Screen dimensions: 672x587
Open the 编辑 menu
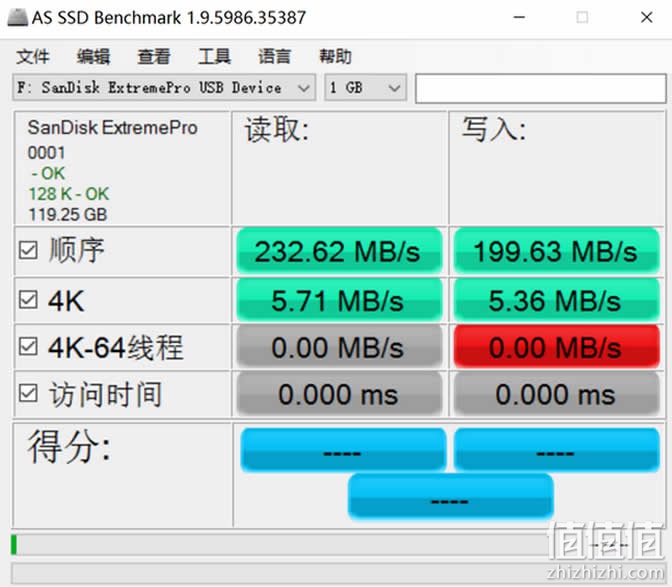pyautogui.click(x=93, y=57)
